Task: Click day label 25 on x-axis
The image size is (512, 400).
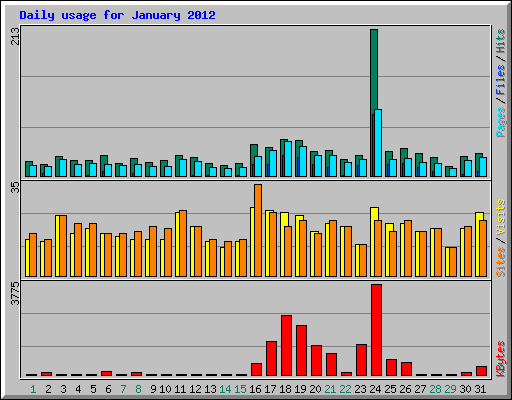Action: pyautogui.click(x=390, y=389)
